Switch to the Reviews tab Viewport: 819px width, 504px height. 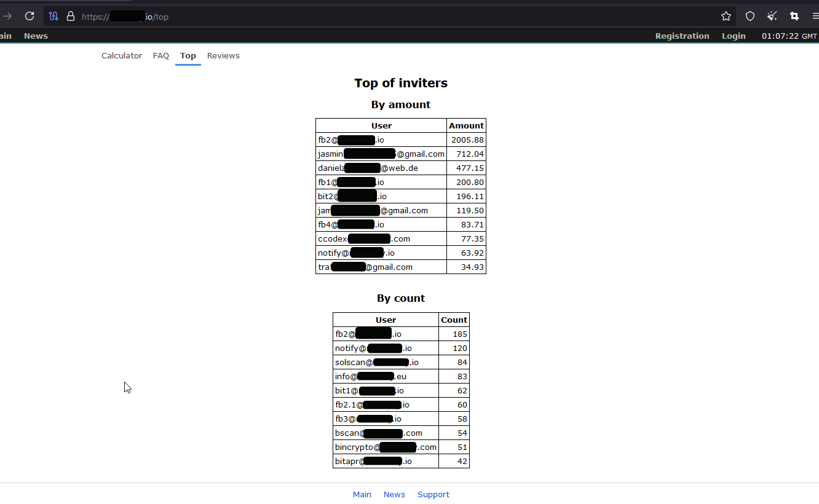point(223,55)
